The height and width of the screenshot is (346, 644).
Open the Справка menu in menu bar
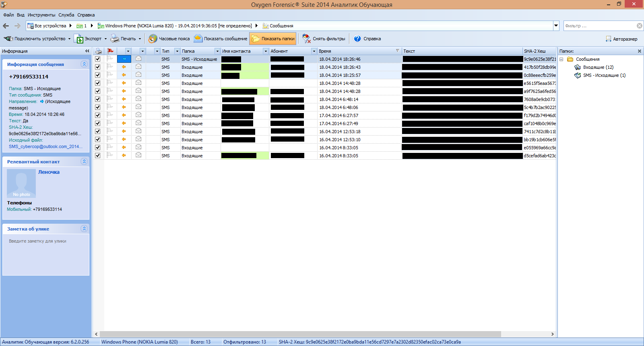(x=86, y=15)
